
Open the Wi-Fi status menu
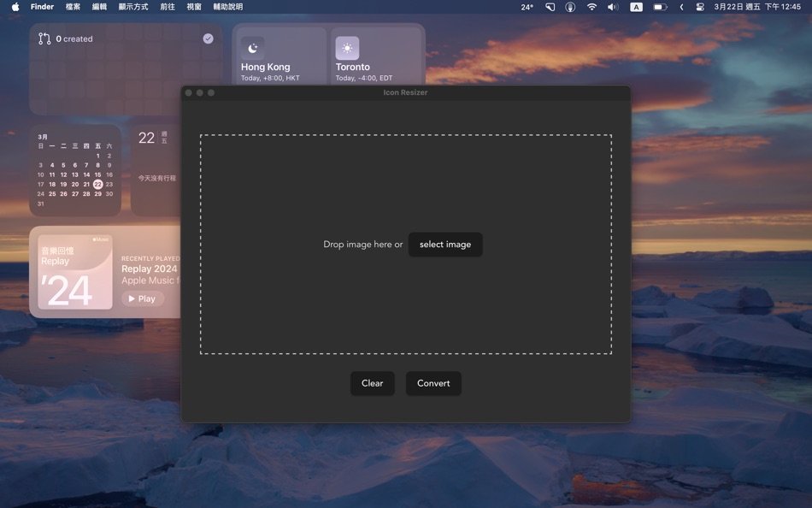(x=591, y=7)
